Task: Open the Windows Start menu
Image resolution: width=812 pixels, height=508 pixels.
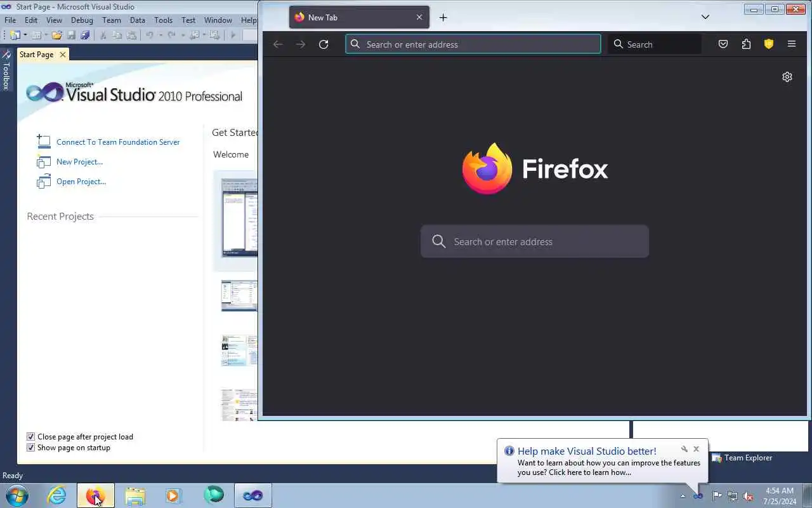Action: pyautogui.click(x=16, y=495)
